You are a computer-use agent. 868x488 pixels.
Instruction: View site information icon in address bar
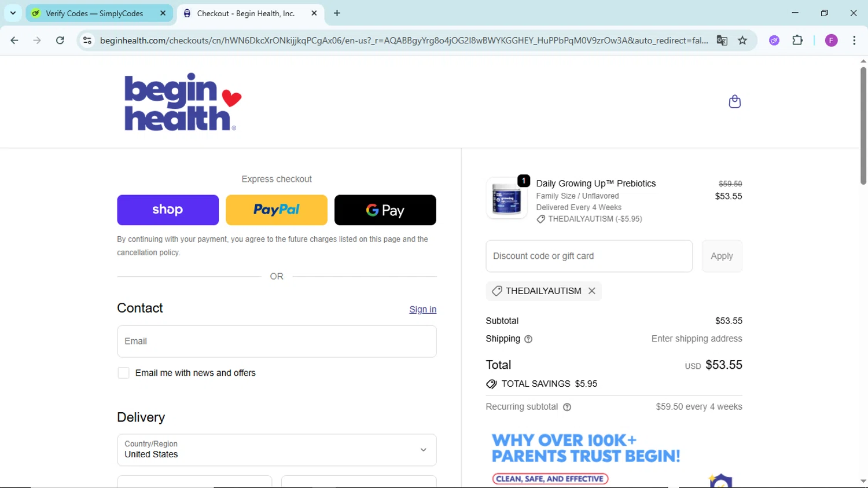click(x=87, y=41)
